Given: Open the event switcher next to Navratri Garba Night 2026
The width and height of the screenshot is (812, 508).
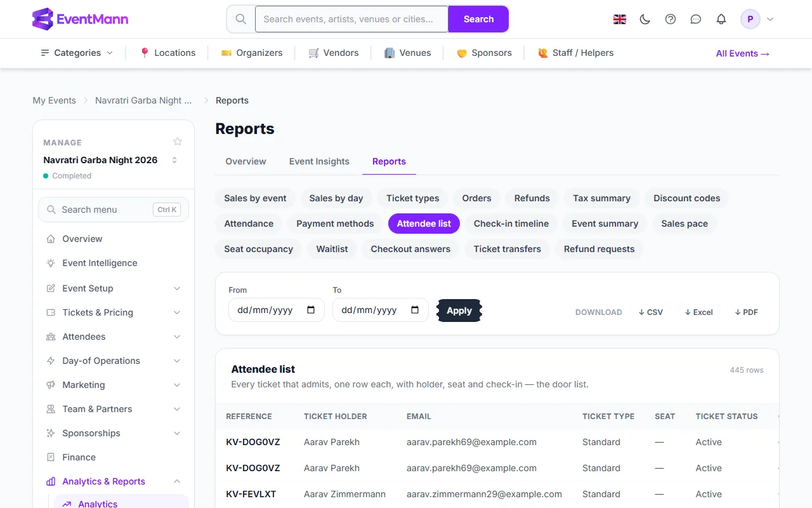Looking at the screenshot, I should tap(174, 160).
